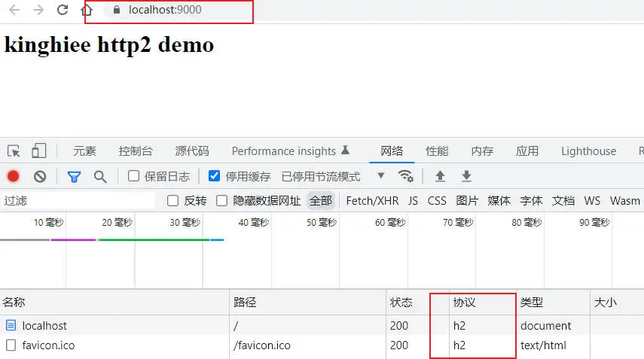Open the Performance insights tab
644x359 pixels.
pyautogui.click(x=291, y=151)
